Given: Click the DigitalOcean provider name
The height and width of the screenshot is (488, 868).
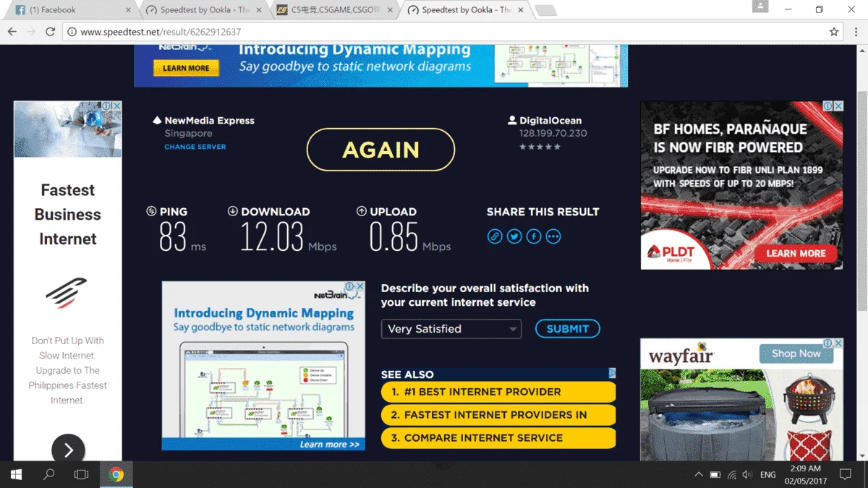Looking at the screenshot, I should [x=550, y=121].
